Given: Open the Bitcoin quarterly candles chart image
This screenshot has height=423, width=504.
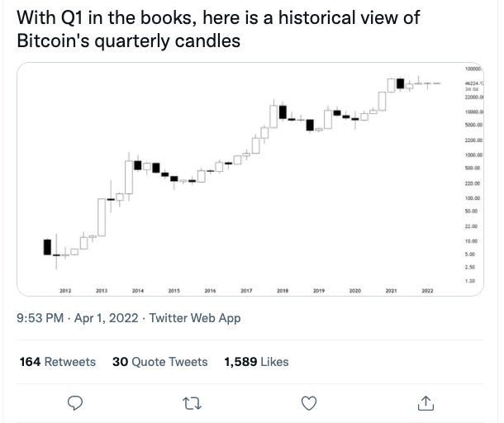Looking at the screenshot, I should 250,179.
